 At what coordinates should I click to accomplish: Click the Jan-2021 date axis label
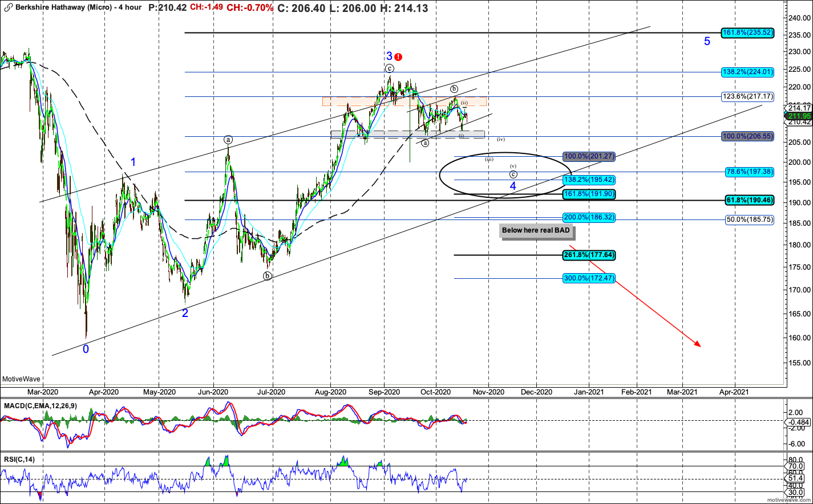click(x=588, y=392)
